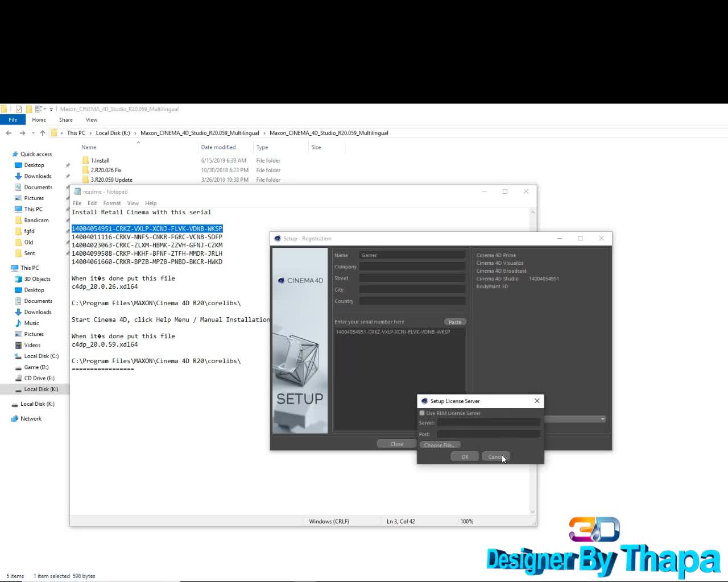Click the Close button in Setup Registration
Viewport: 728px width, 582px height.
397,444
